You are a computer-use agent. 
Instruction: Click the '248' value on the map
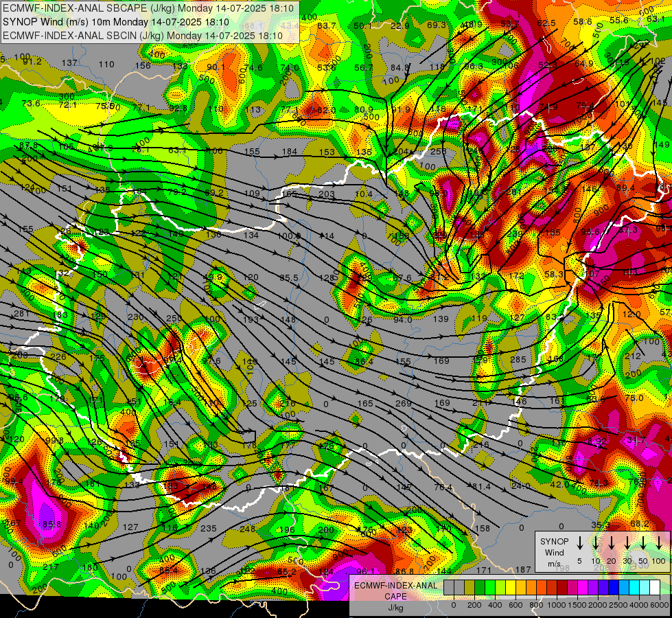(x=247, y=529)
